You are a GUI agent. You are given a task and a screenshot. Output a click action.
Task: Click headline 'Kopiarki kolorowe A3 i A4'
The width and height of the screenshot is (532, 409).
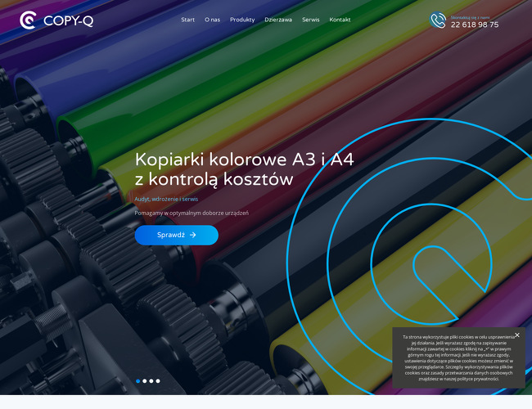tap(244, 160)
